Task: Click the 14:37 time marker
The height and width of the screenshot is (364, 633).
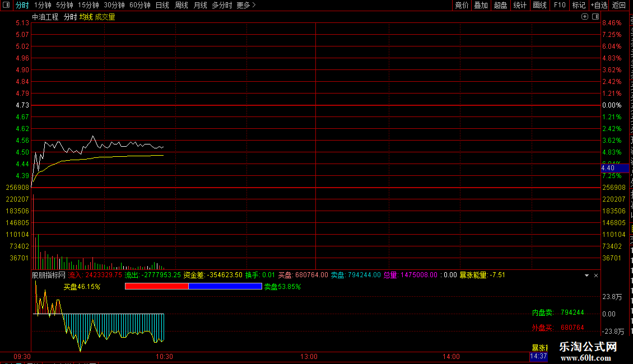Action: tap(538, 356)
